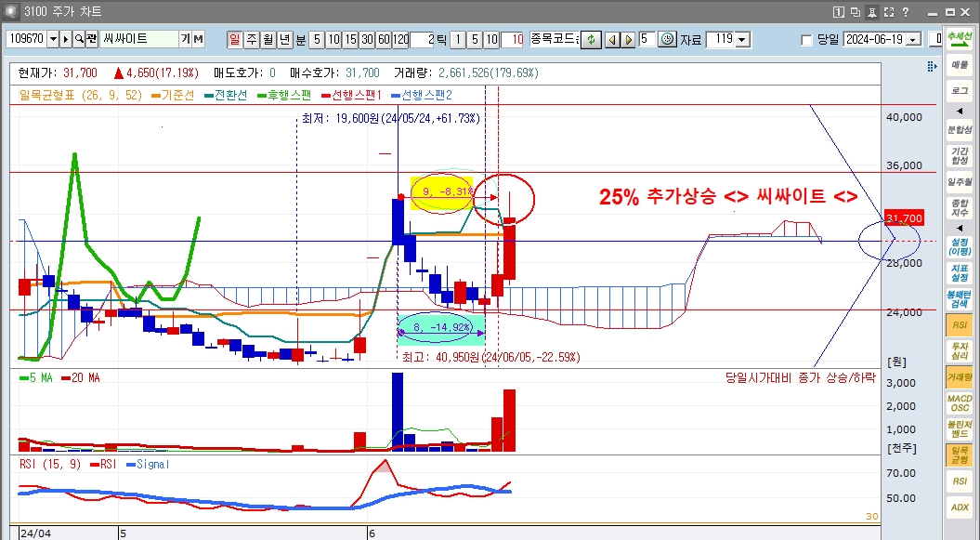The image size is (980, 540).
Task: Select the 일 daily chart tab
Action: [x=234, y=39]
